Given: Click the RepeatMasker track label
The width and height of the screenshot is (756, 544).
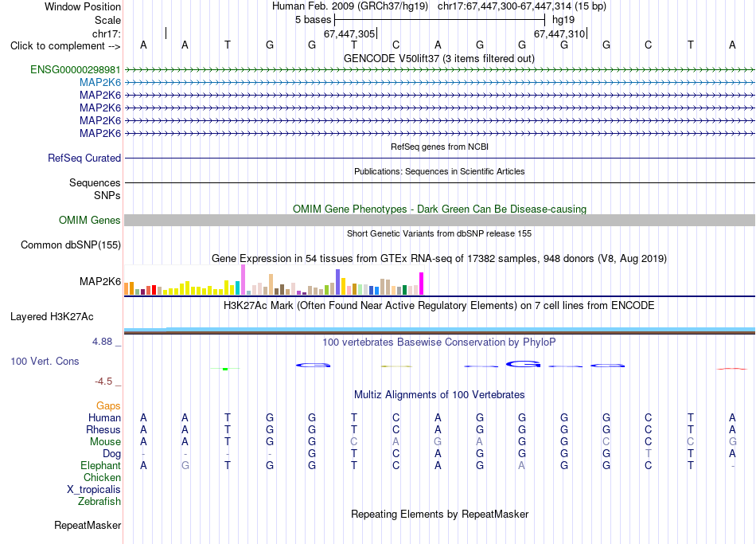Looking at the screenshot, I should (88, 525).
